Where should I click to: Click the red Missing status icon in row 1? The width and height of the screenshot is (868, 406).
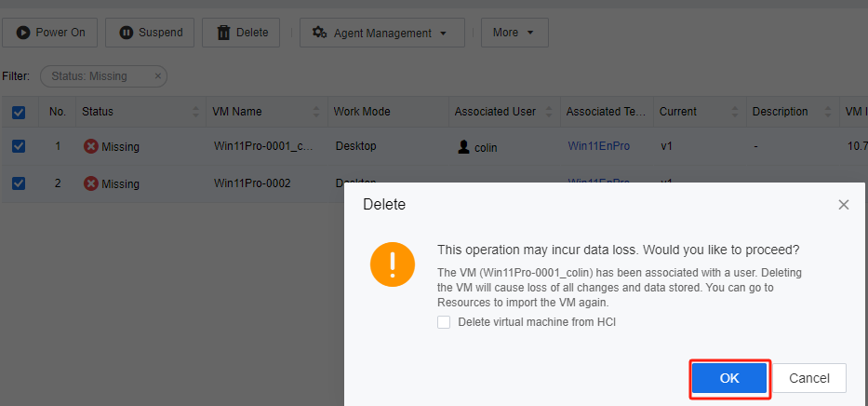[x=90, y=146]
